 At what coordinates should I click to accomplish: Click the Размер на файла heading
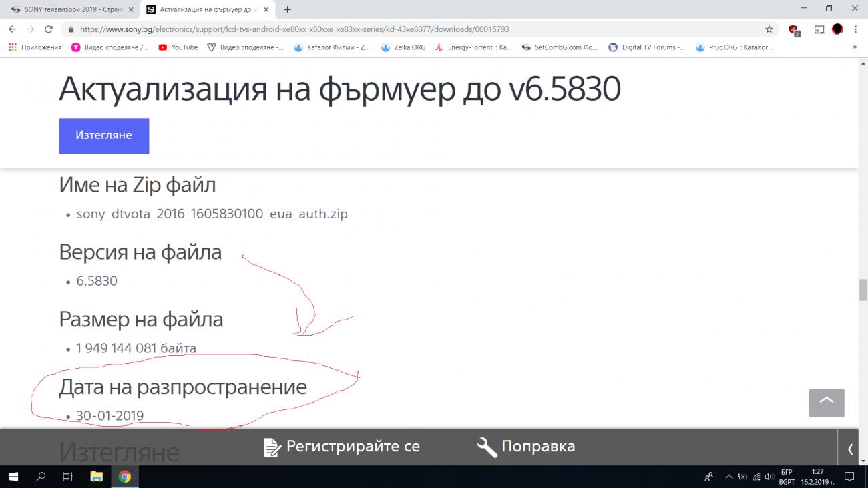click(x=141, y=320)
